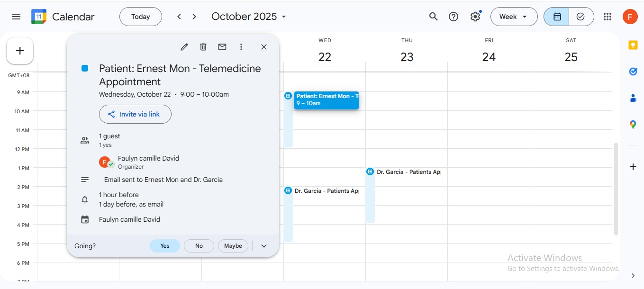Click the blue event color square

click(85, 69)
